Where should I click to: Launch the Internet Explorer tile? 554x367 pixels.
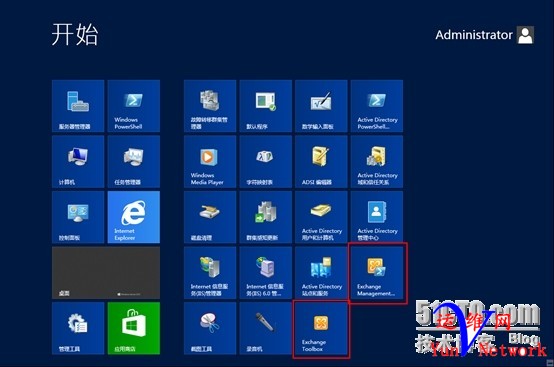[134, 217]
